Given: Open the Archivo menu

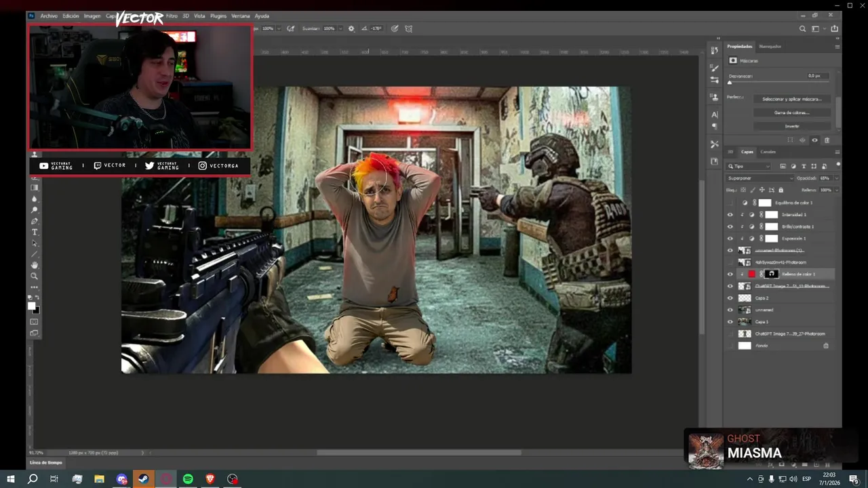Looking at the screenshot, I should click(49, 16).
